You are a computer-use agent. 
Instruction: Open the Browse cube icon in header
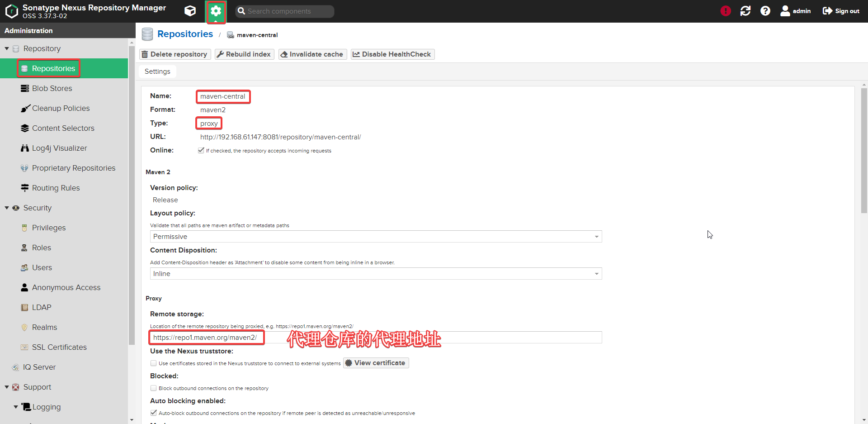pos(190,11)
